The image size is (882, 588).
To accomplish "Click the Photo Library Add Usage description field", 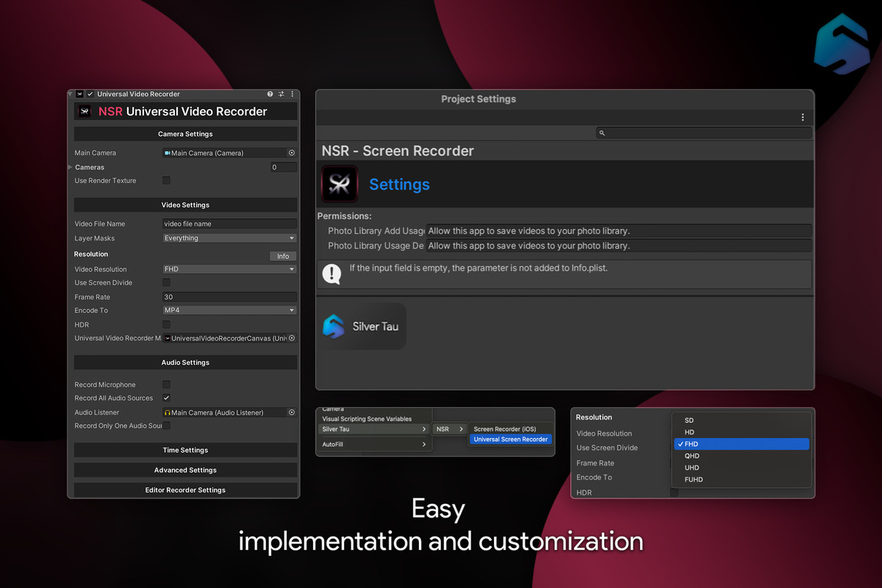I will click(x=619, y=231).
